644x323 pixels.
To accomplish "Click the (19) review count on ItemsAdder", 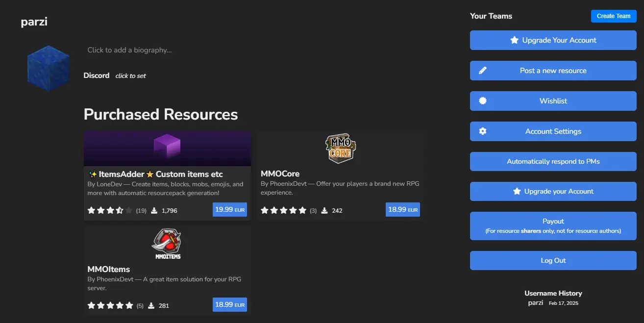I will (141, 211).
